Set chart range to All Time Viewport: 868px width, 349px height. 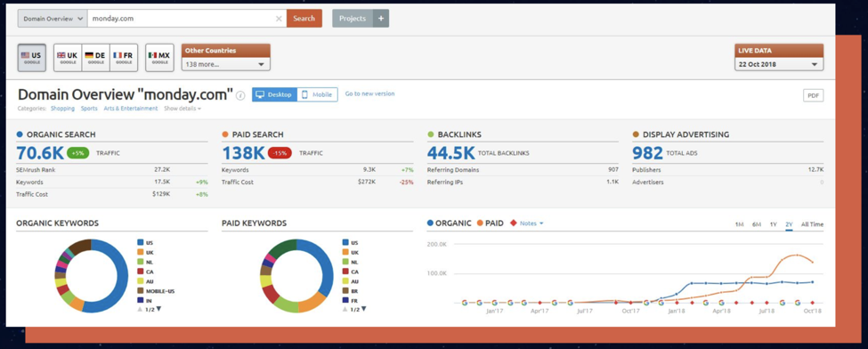coord(812,224)
